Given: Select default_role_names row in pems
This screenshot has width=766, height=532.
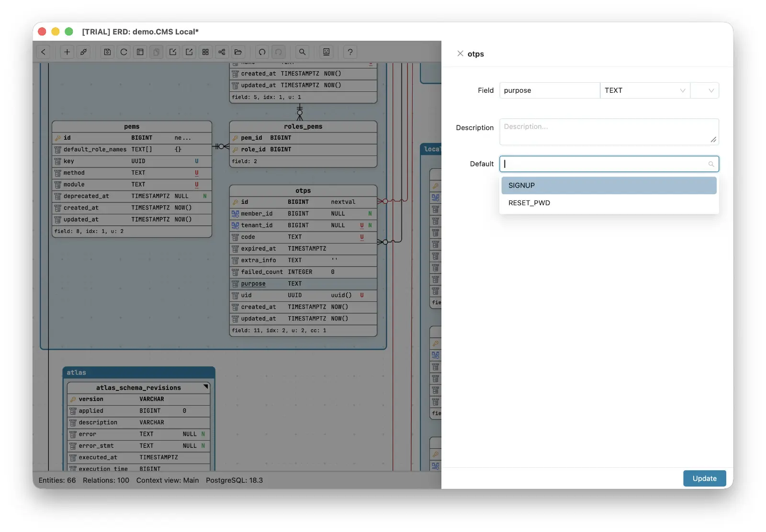Looking at the screenshot, I should tap(132, 149).
